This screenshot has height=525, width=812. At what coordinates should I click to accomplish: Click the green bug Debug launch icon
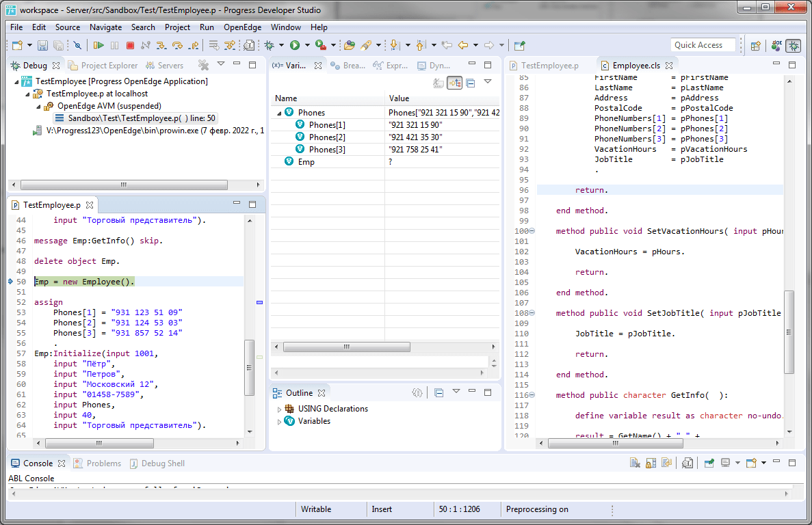[270, 46]
